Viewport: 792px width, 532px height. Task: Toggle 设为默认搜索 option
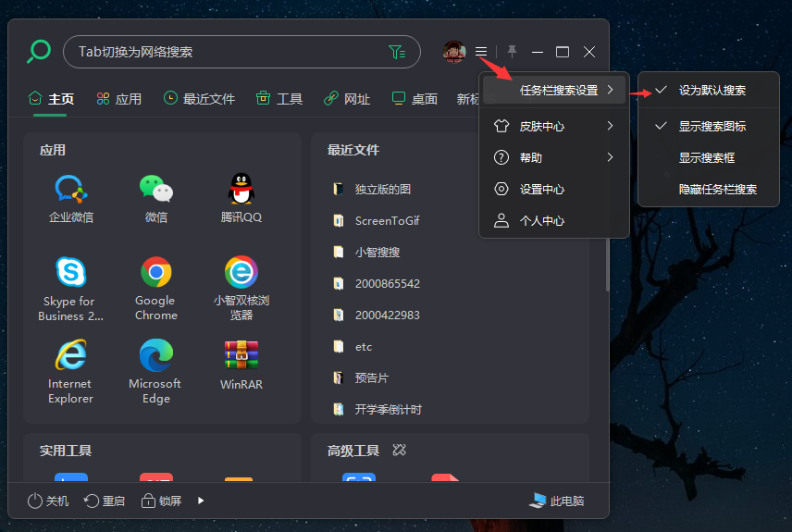click(x=708, y=91)
